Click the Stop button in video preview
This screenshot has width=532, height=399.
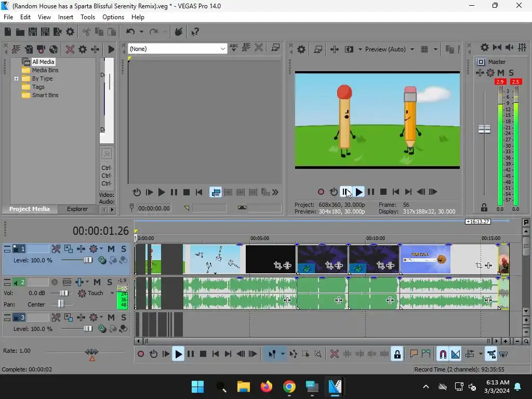tap(383, 192)
